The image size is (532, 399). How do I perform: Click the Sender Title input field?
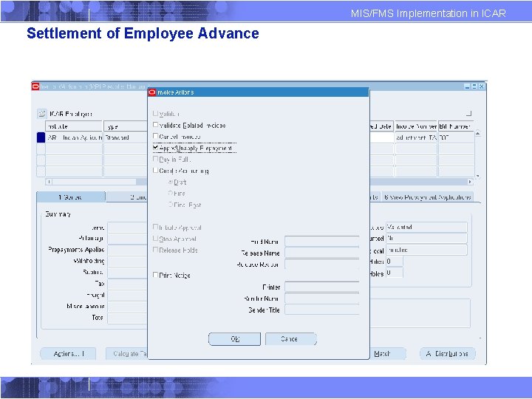pos(321,310)
